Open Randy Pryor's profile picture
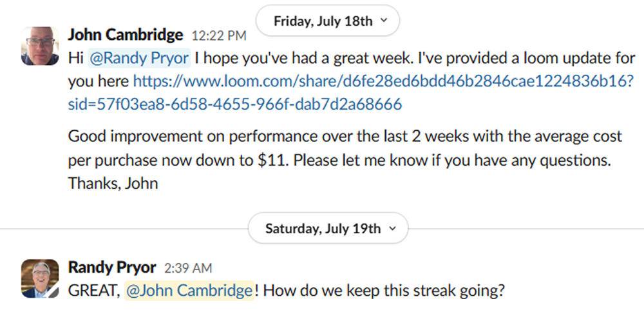Viewport: 644px width, 312px height. (x=40, y=278)
